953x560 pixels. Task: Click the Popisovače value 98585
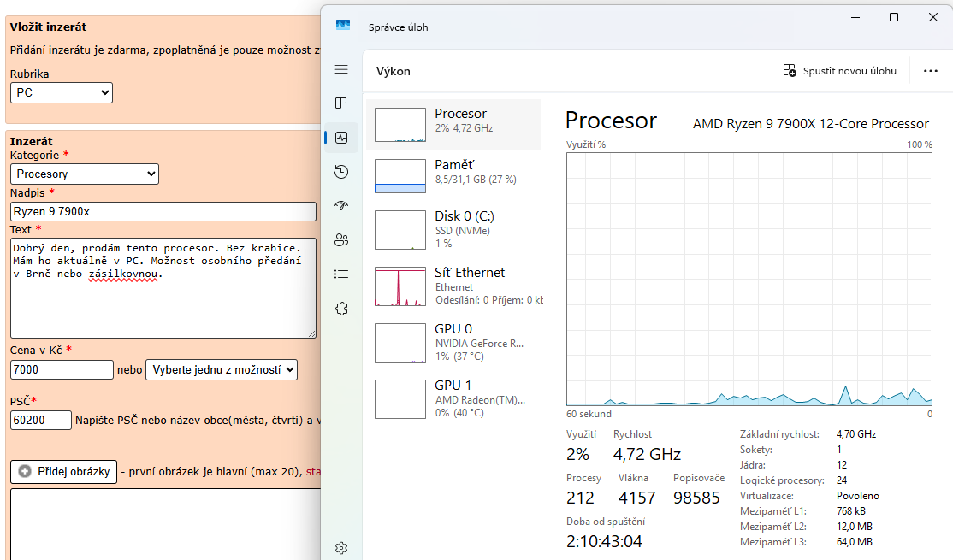pos(696,498)
